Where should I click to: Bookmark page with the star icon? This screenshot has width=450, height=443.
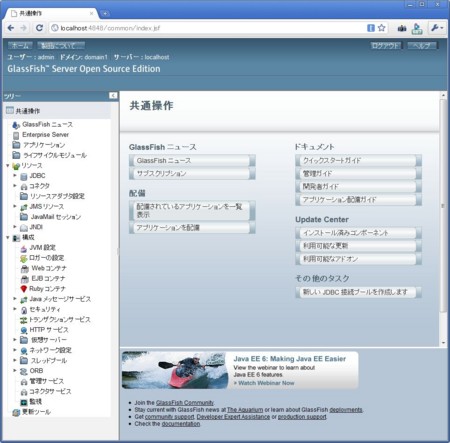382,28
